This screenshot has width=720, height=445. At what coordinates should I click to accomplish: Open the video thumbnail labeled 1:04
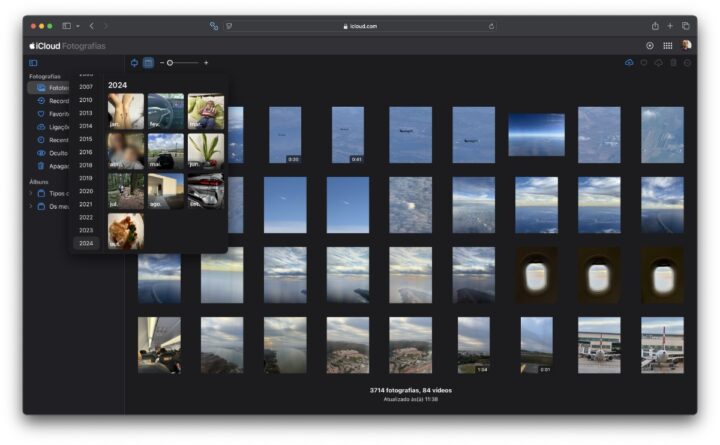pos(473,345)
